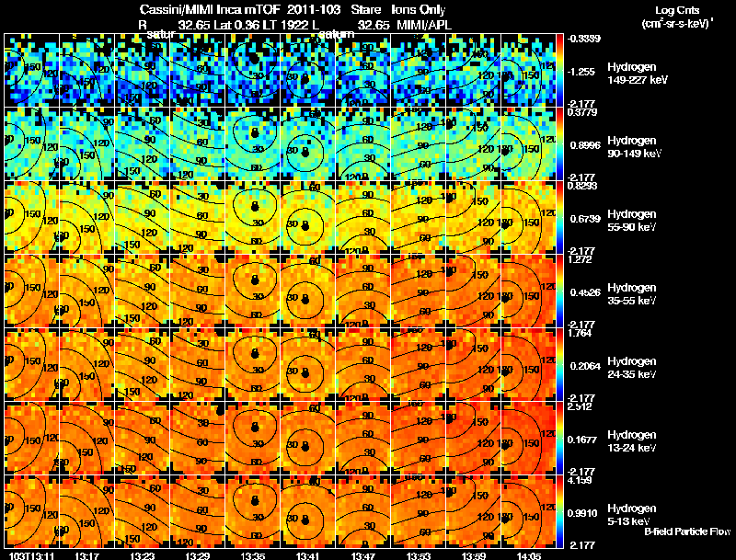Click the Hydrogen 149-227 keV label
The width and height of the screenshot is (736, 560).
click(x=638, y=74)
